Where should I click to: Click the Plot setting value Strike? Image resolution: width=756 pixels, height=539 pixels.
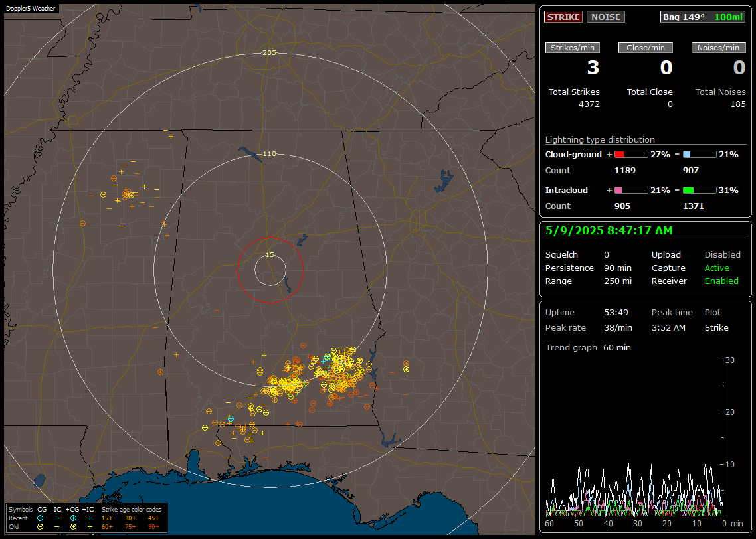click(716, 327)
